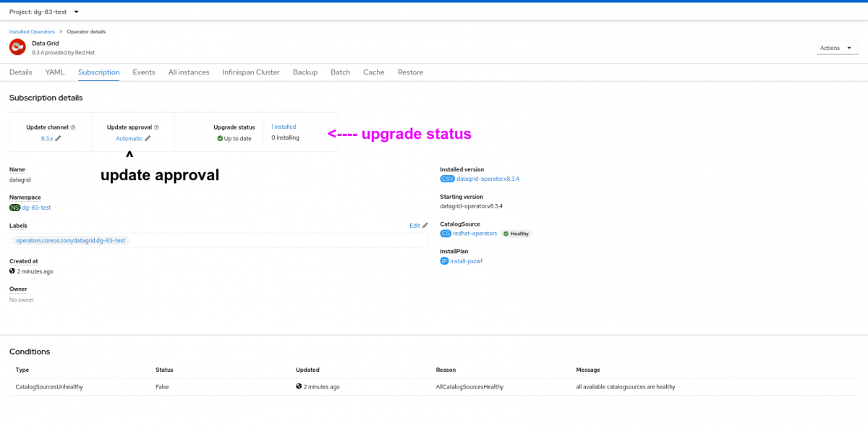
Task: Click the operators.coreos.com/datagrid label chip
Action: click(70, 240)
